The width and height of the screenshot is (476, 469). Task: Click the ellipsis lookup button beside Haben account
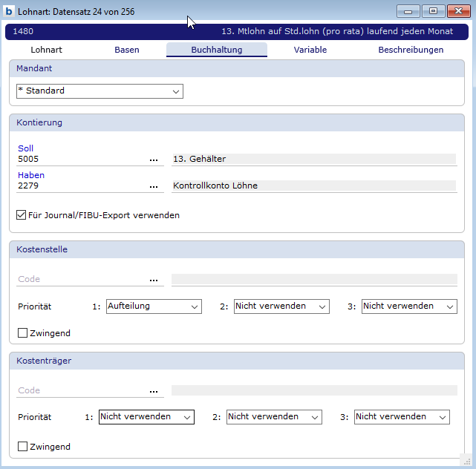click(154, 186)
